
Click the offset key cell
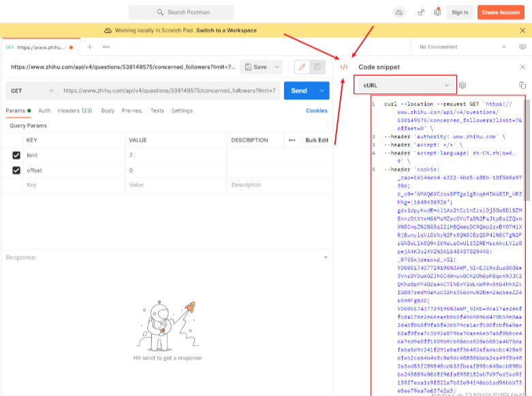(74, 170)
